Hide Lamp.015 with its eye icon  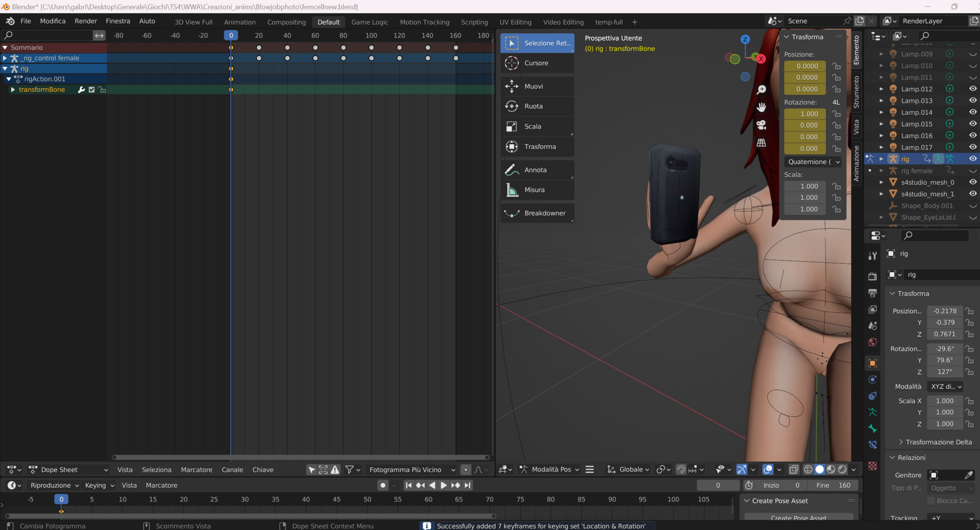point(973,124)
